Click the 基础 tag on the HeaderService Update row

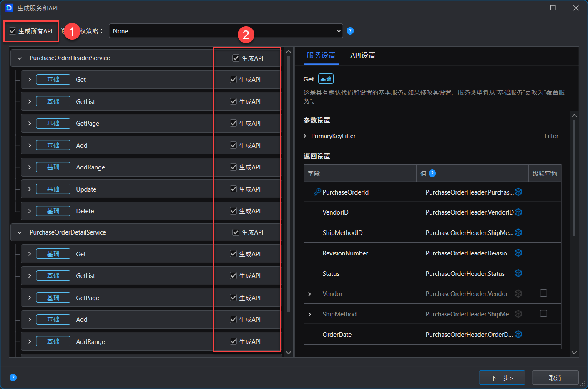coord(53,189)
